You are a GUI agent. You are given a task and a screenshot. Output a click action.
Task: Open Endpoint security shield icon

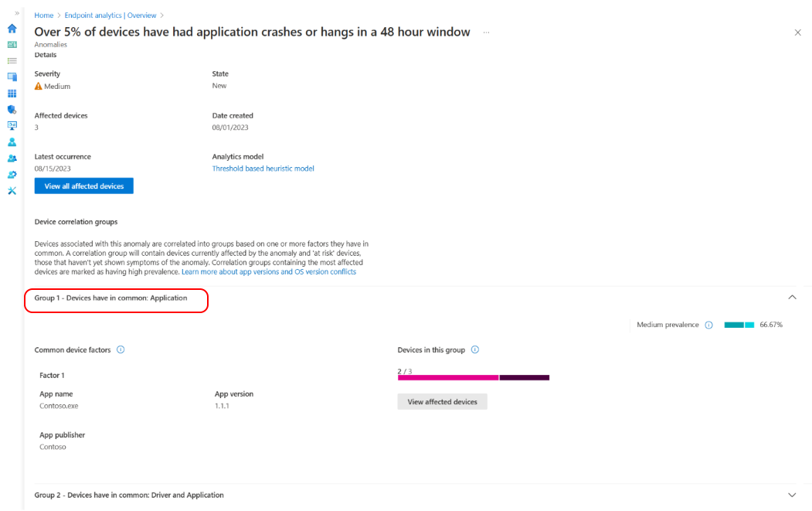[x=12, y=109]
